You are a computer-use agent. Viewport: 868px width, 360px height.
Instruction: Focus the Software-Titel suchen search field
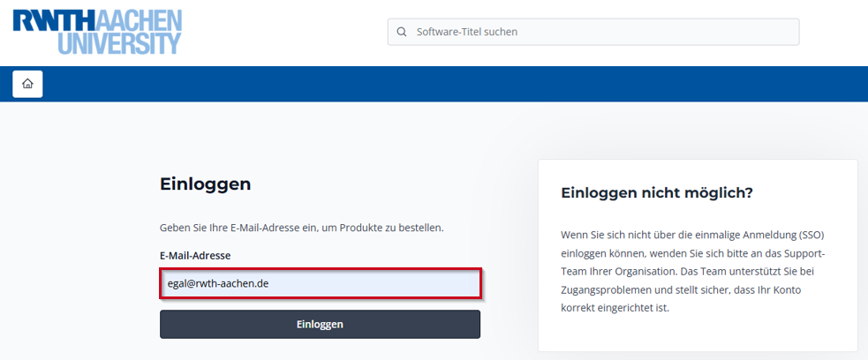click(x=593, y=32)
